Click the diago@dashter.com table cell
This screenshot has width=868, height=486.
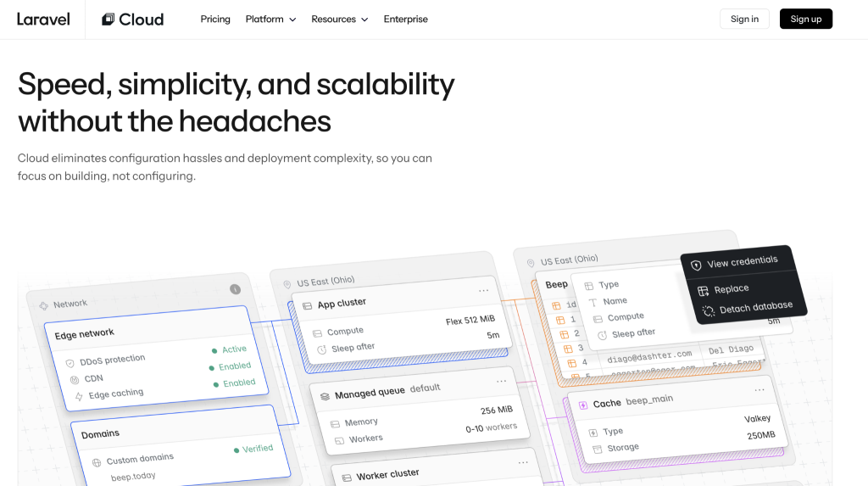649,356
